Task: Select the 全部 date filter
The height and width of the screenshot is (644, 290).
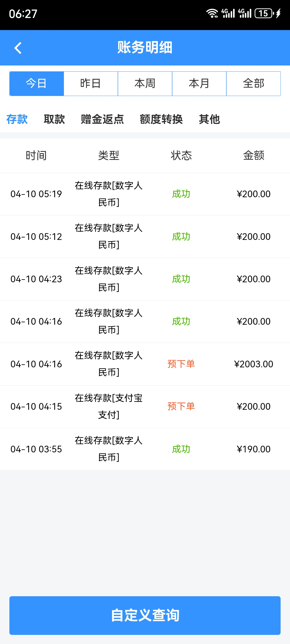Action: 253,83
